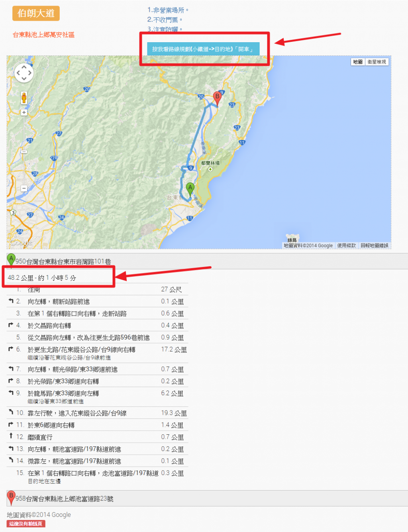The image size is (408, 532).
Task: Click the left-turn arrow icon of step 7
Action: [11, 369]
